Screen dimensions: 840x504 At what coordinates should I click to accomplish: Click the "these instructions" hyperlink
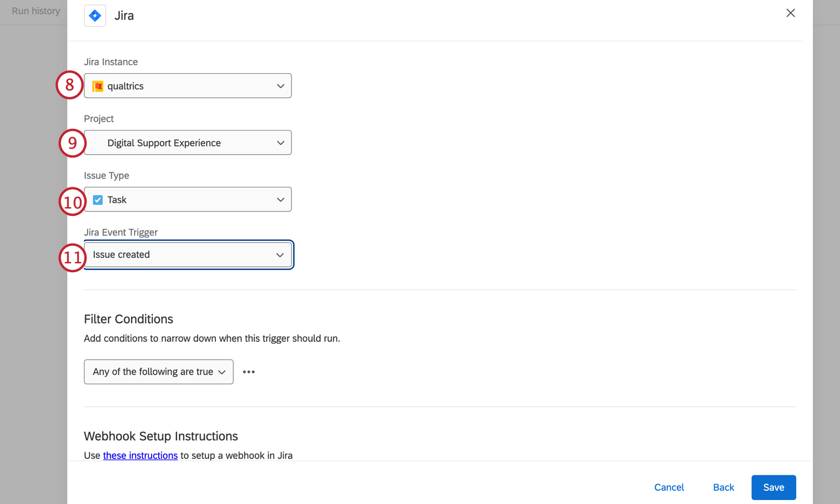point(140,455)
